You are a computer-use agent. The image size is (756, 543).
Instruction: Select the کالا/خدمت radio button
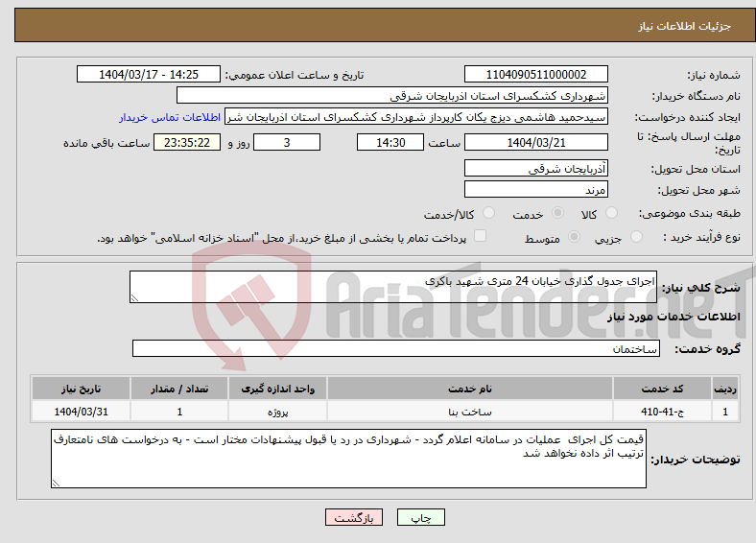[x=489, y=213]
